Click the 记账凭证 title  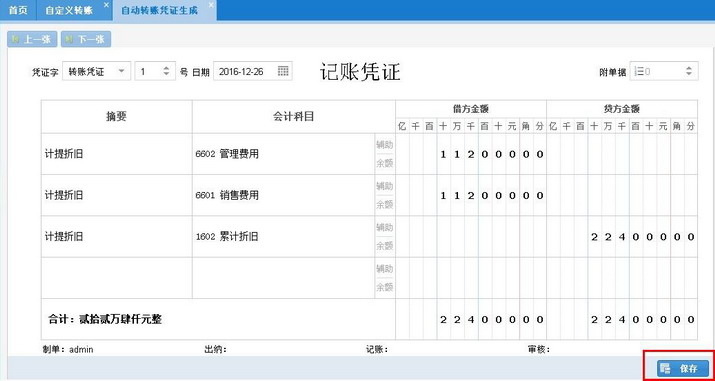coord(360,72)
